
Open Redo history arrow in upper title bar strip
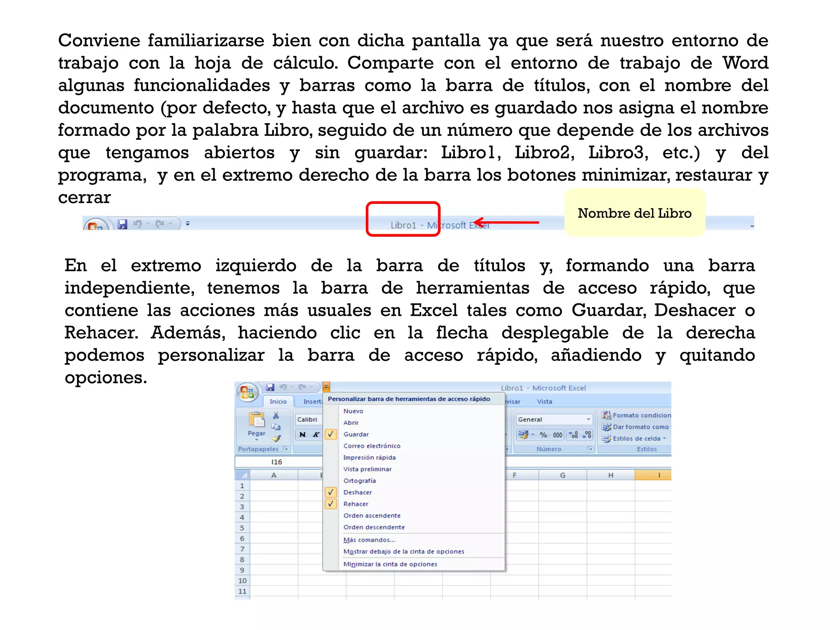(x=170, y=224)
